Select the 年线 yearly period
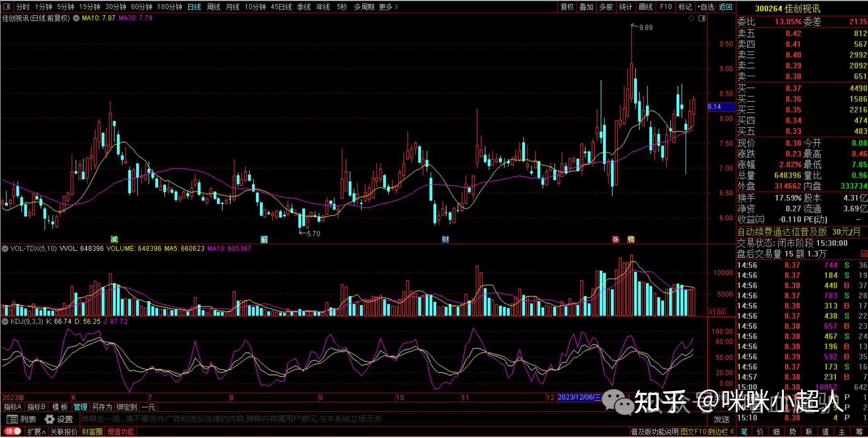 pos(323,7)
